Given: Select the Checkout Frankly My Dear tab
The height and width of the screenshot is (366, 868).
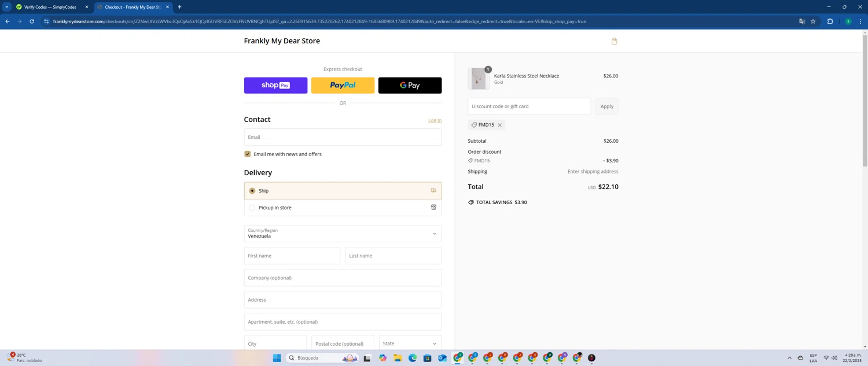Looking at the screenshot, I should pyautogui.click(x=133, y=7).
